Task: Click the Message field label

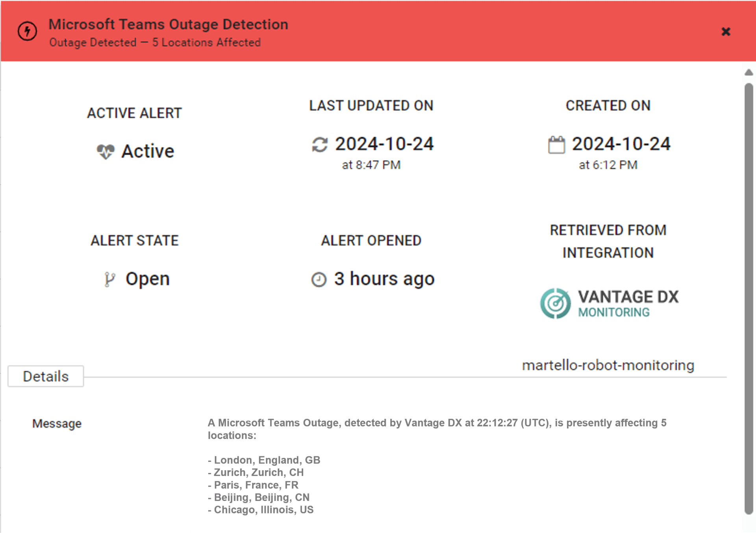Action: [x=57, y=424]
